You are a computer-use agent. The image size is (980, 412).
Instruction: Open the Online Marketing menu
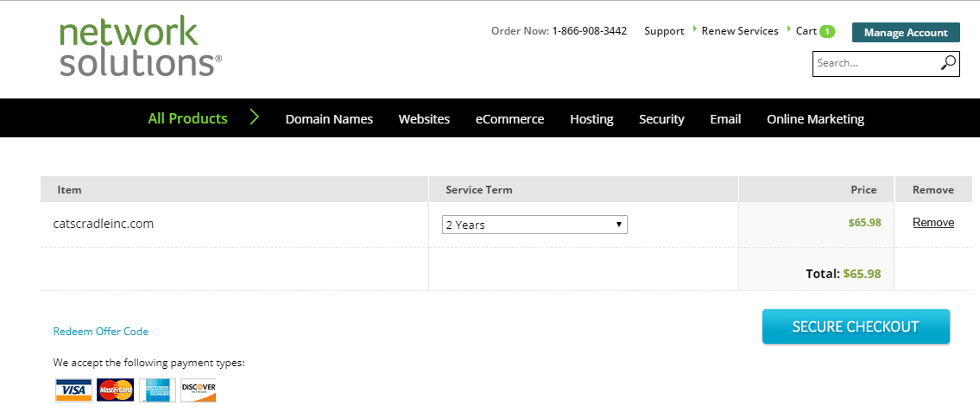click(816, 119)
